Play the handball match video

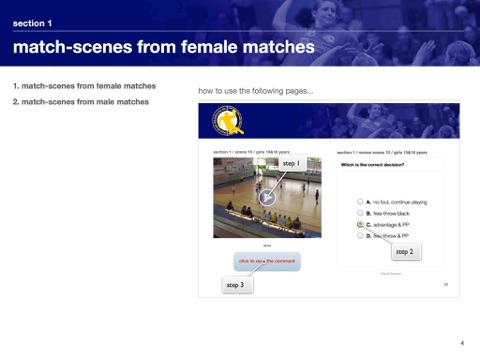[x=267, y=197]
